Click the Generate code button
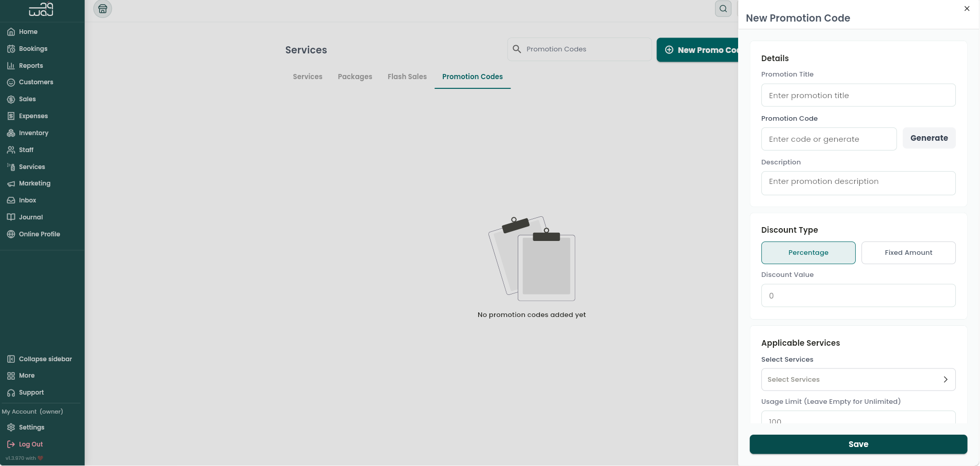The image size is (980, 466). 929,138
